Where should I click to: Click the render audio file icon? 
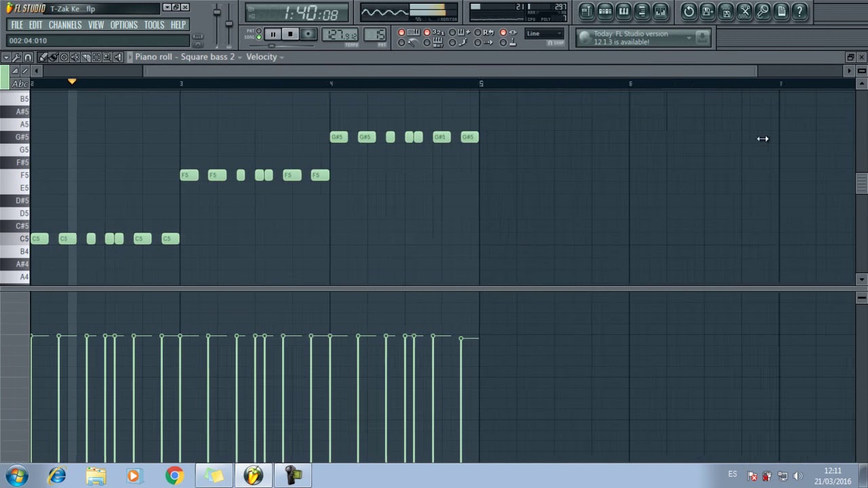[726, 11]
